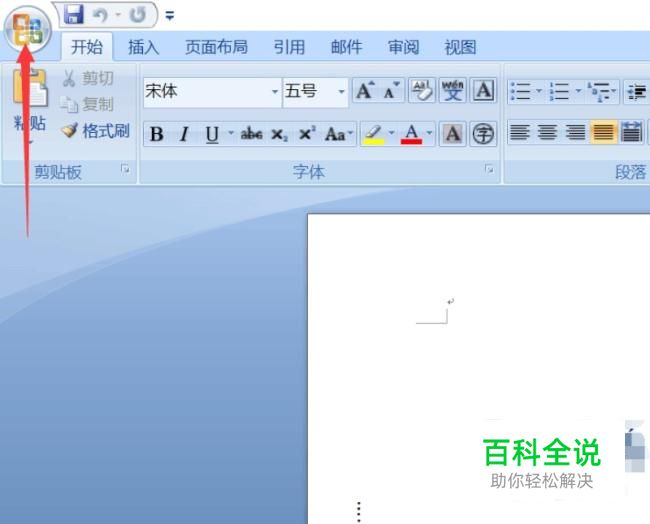Clear formatting with the eraser icon

coord(422,90)
